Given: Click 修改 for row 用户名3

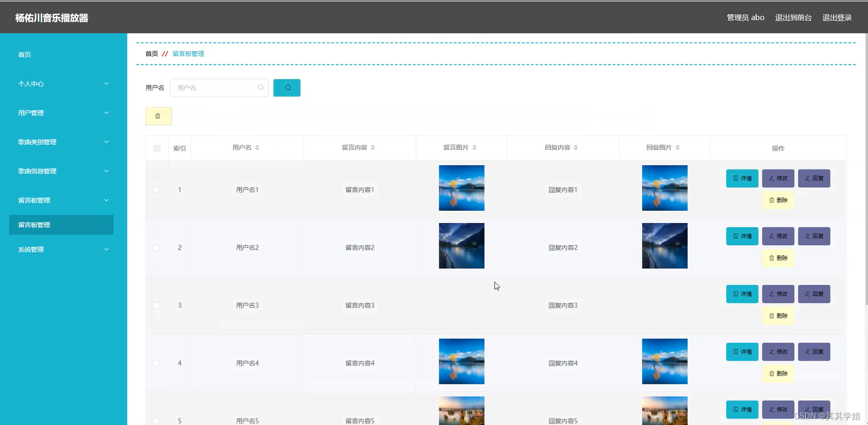Looking at the screenshot, I should (x=778, y=294).
